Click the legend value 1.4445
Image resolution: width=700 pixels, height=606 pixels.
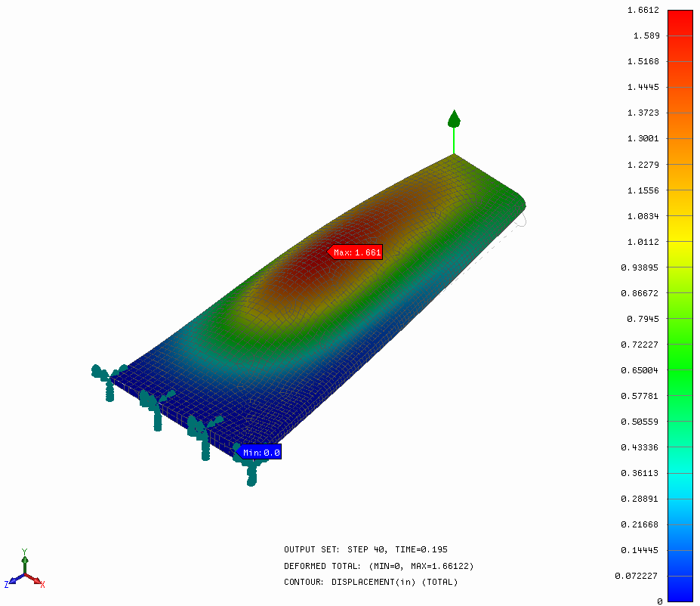click(643, 87)
